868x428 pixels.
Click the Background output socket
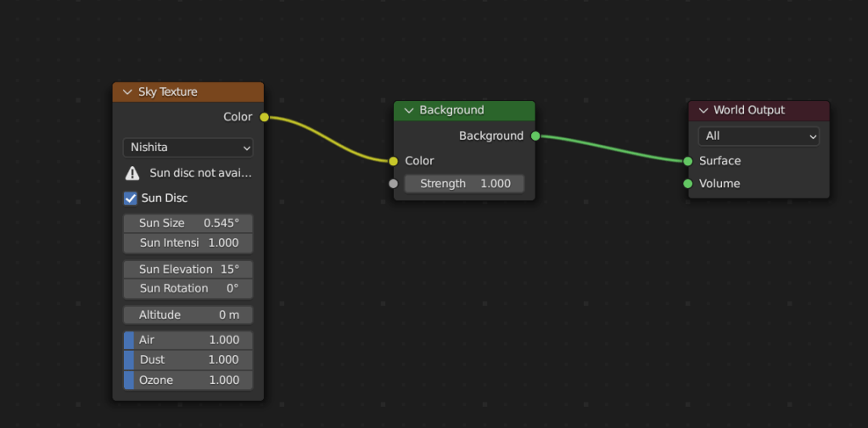coord(535,136)
